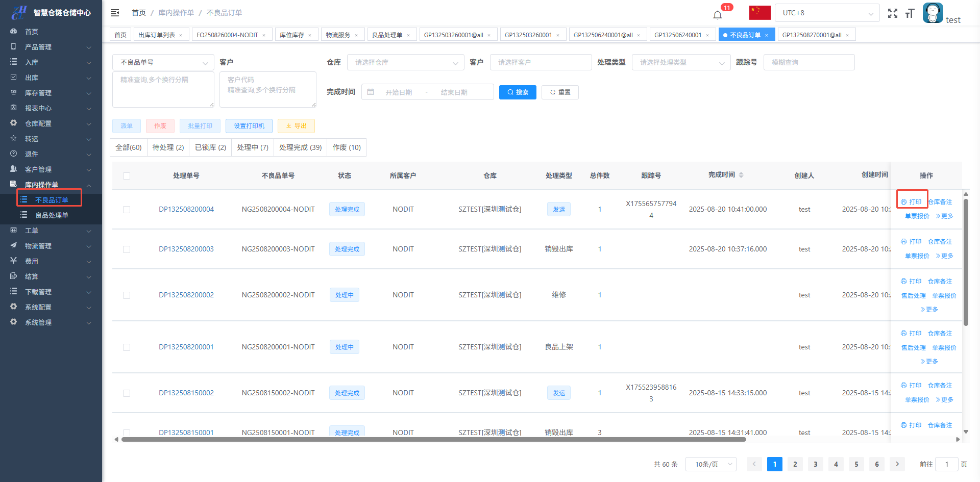This screenshot has height=482, width=980.
Task: Open the 良品处理单 sidebar menu item
Action: click(52, 215)
